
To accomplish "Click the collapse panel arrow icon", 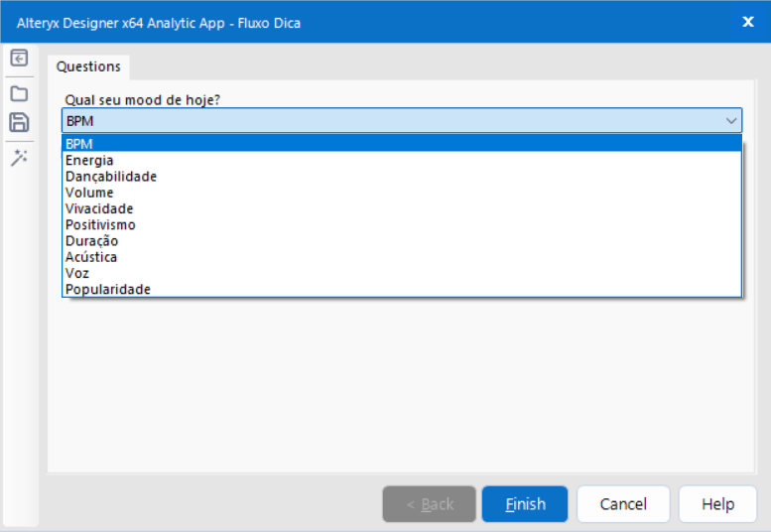I will pos(19,59).
